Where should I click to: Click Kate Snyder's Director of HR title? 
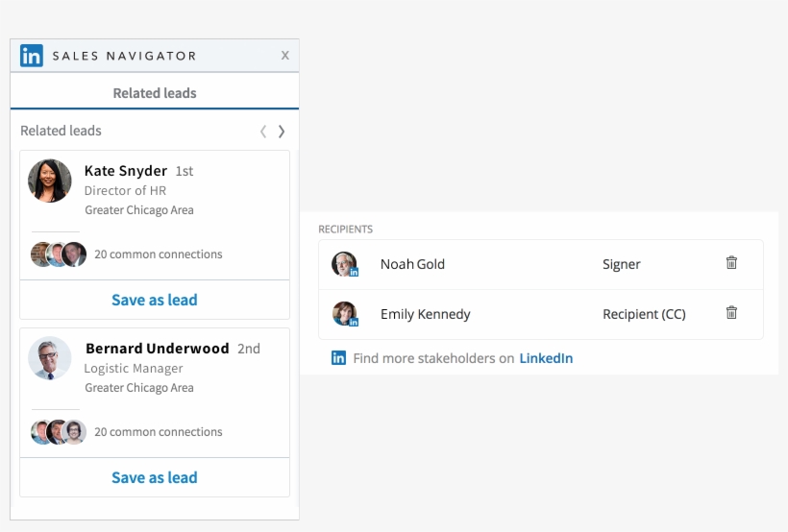pyautogui.click(x=125, y=190)
